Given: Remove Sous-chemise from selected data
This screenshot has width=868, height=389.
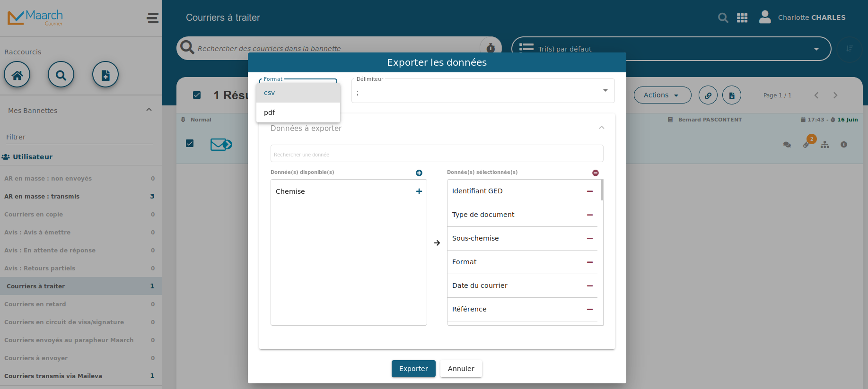Looking at the screenshot, I should (x=590, y=239).
